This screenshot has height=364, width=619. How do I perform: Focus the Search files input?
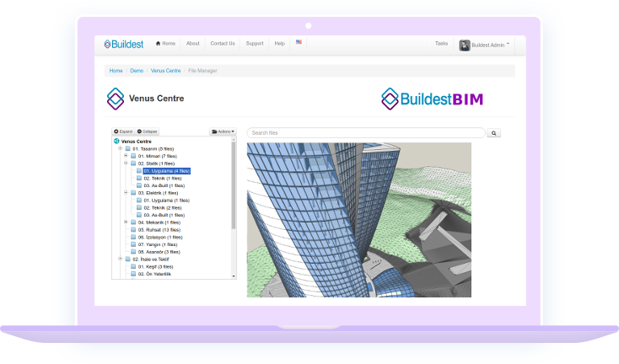pyautogui.click(x=366, y=133)
